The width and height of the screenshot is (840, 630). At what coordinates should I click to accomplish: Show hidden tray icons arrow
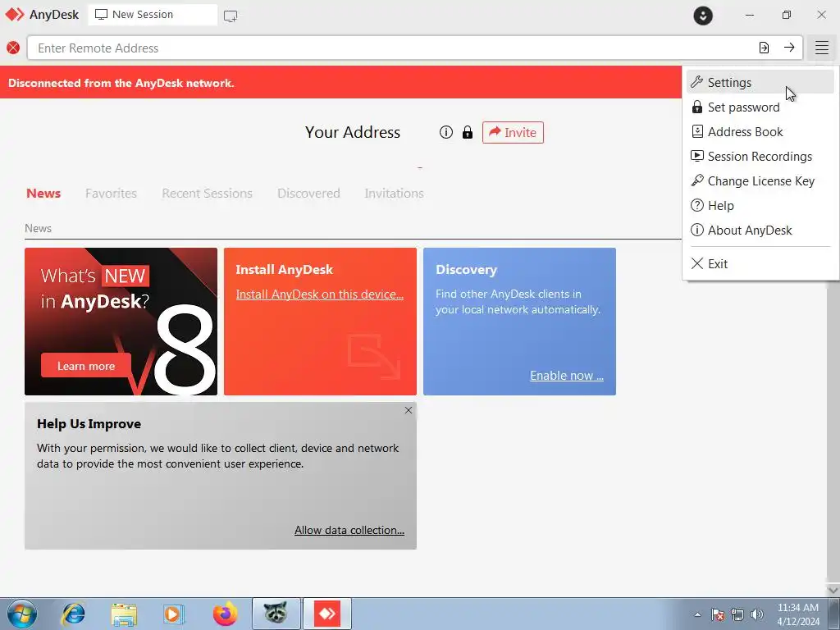point(697,614)
